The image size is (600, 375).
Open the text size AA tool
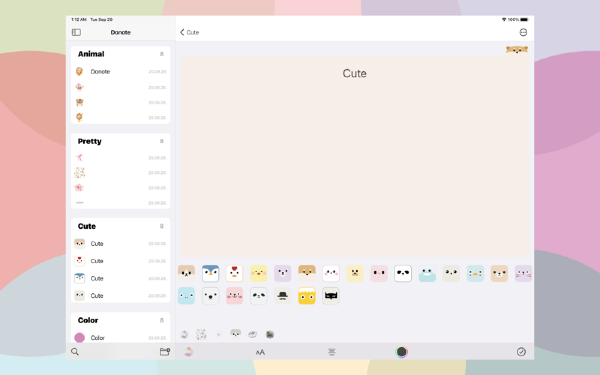coord(260,352)
